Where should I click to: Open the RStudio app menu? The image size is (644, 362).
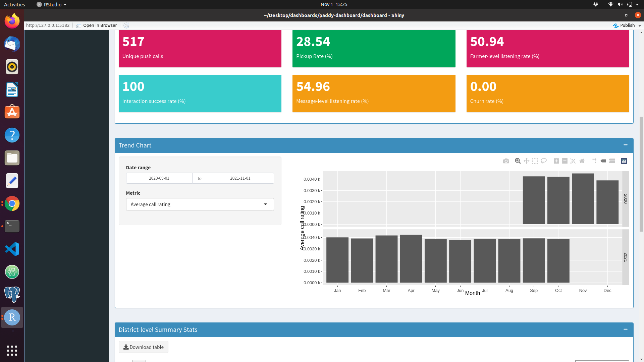[52, 4]
